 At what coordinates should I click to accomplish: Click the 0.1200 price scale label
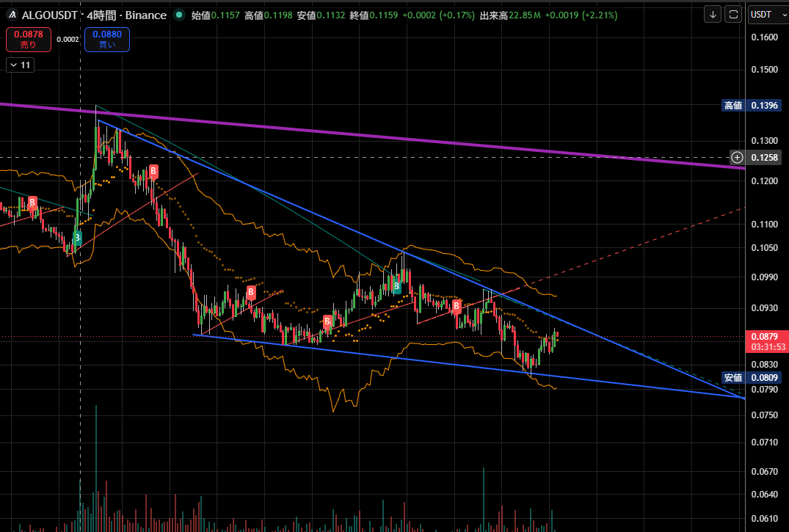tap(764, 181)
